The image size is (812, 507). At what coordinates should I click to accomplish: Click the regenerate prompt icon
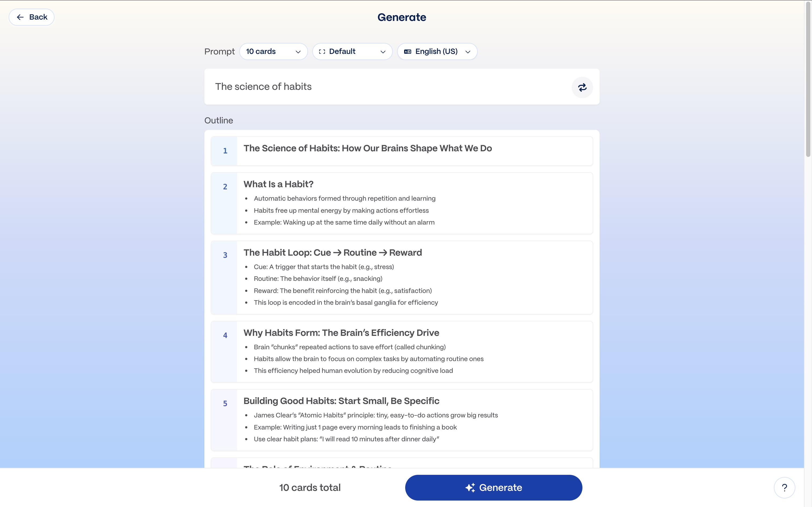582,87
